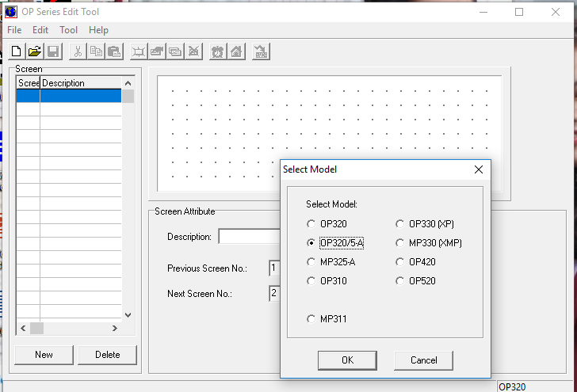Image resolution: width=577 pixels, height=392 pixels.
Task: Click the Scree column header in the list
Action: coord(29,83)
